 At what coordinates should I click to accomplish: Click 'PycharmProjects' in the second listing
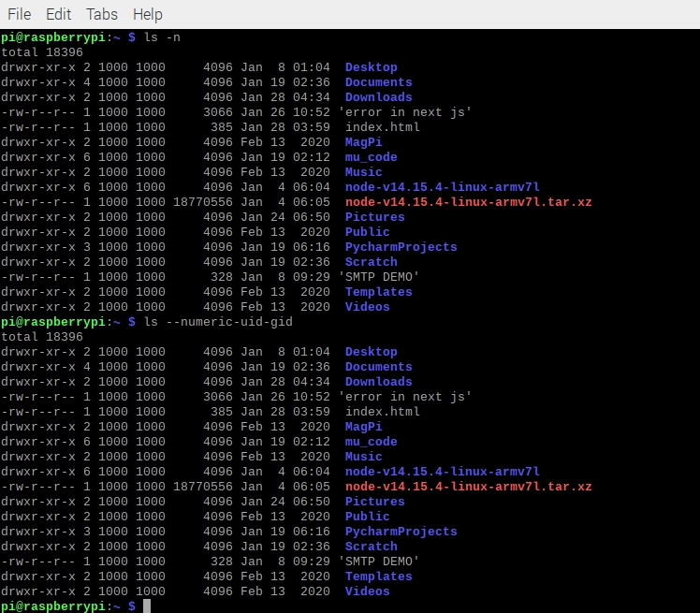[401, 532]
